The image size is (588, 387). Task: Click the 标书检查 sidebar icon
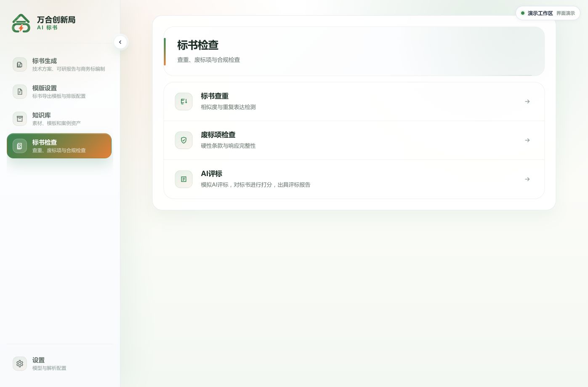20,146
